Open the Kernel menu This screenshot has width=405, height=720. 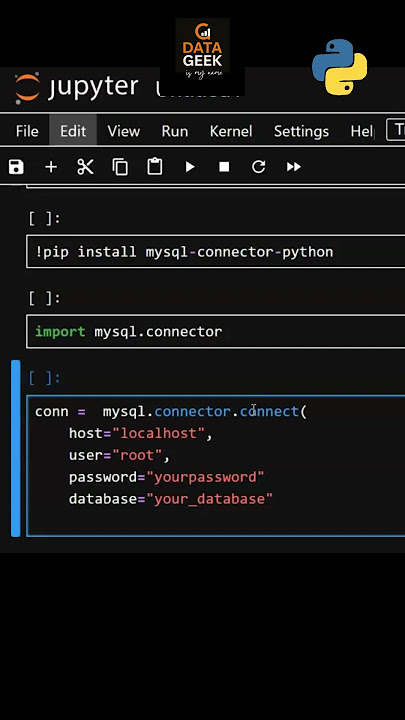click(231, 131)
